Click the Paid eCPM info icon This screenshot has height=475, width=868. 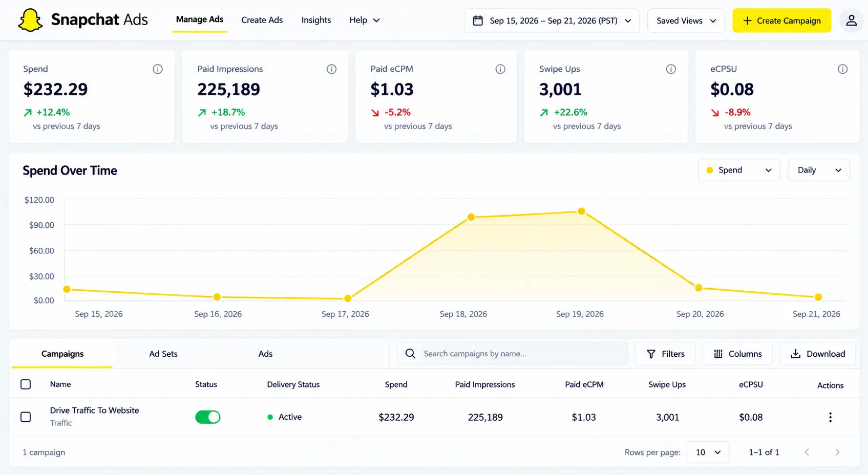500,69
